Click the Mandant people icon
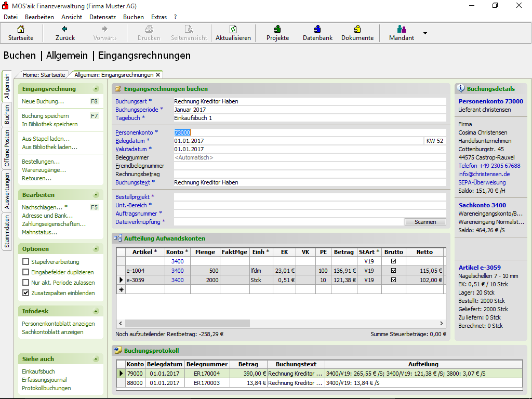This screenshot has width=532, height=399. point(401,30)
